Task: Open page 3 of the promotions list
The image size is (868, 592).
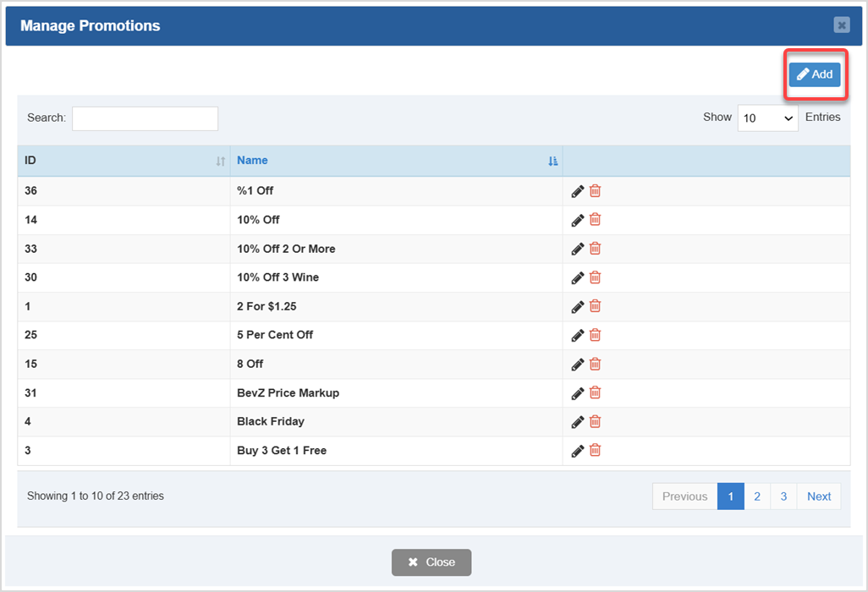Action: [x=783, y=496]
